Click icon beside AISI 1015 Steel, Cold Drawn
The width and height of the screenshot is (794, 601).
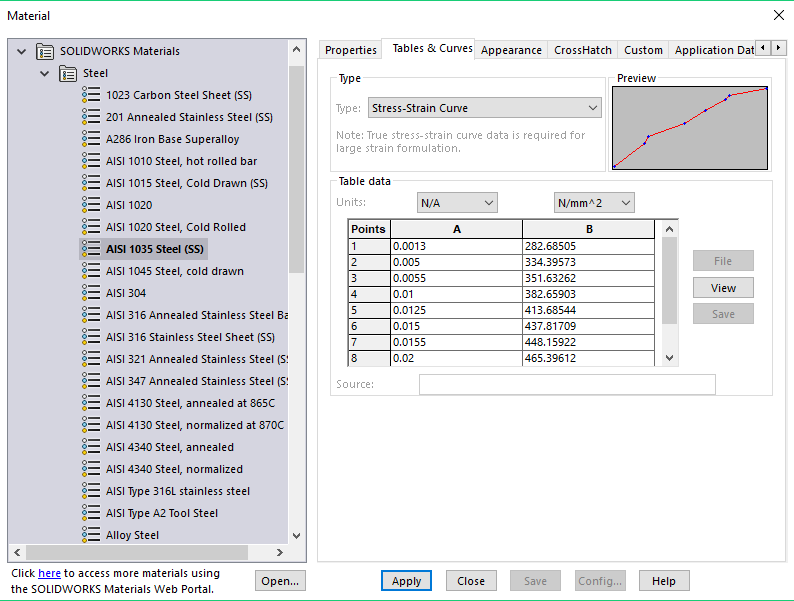point(91,183)
